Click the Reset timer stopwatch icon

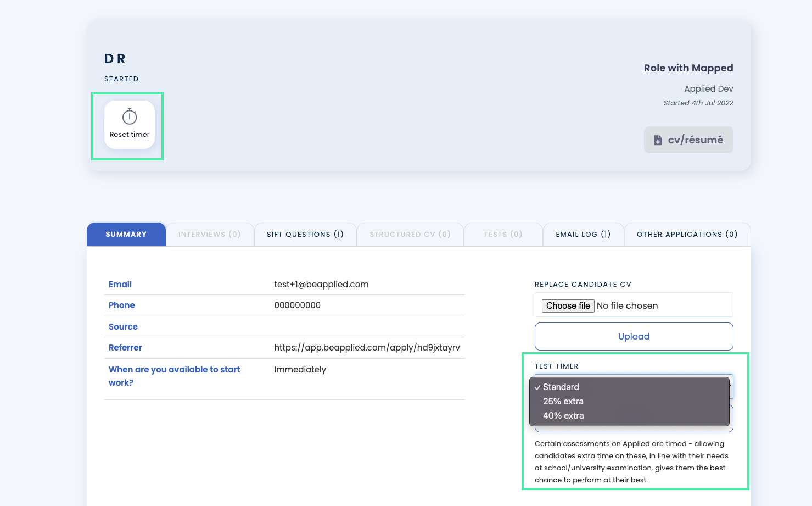click(x=130, y=117)
